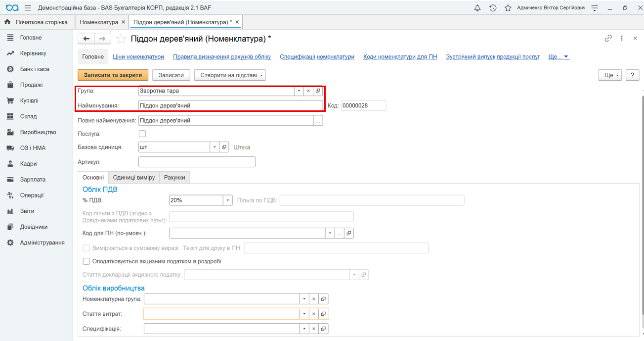
Task: Expand the Група dropdown list
Action: click(299, 91)
